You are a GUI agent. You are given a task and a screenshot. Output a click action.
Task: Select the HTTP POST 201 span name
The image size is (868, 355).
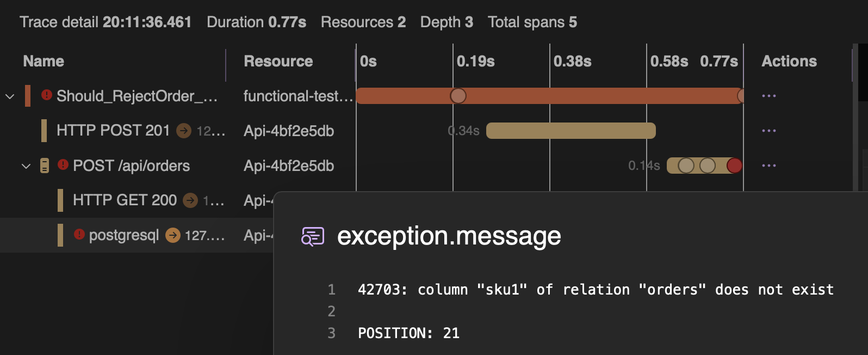coord(113,131)
